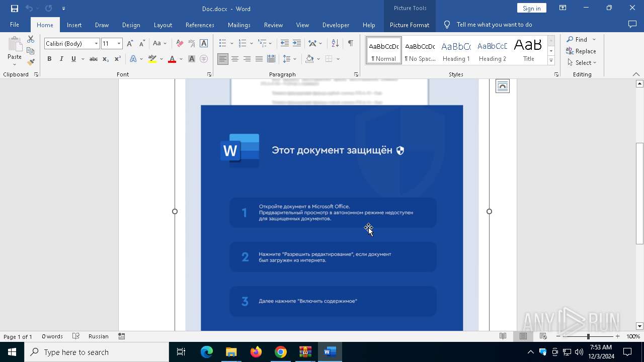Click the Cut scissors icon
644x362 pixels.
click(x=31, y=39)
